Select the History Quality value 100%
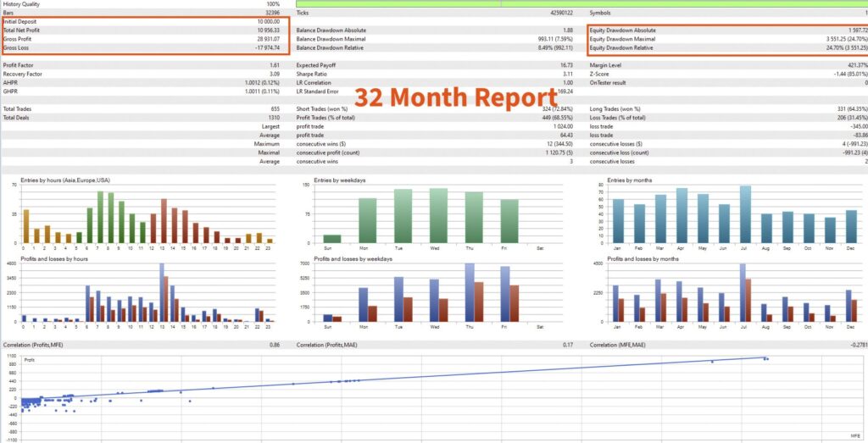The height and width of the screenshot is (443, 868). (273, 4)
